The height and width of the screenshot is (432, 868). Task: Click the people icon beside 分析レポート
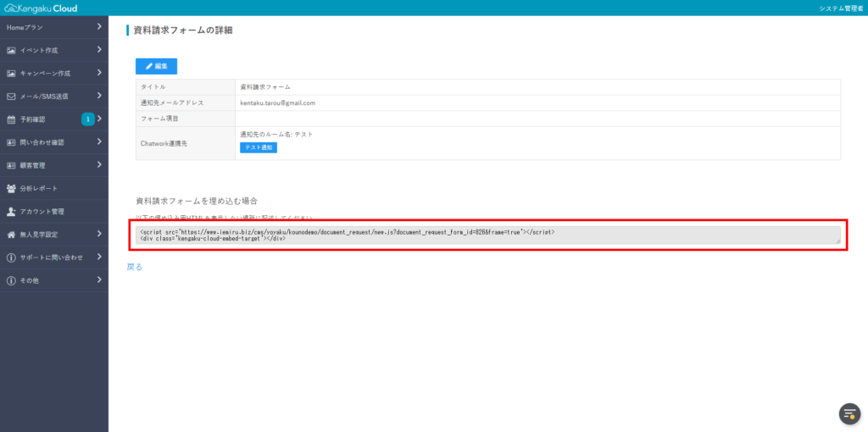click(x=11, y=188)
